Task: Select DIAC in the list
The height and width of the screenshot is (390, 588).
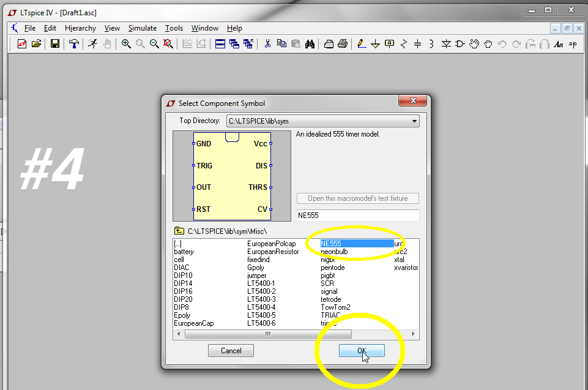Action: [182, 268]
